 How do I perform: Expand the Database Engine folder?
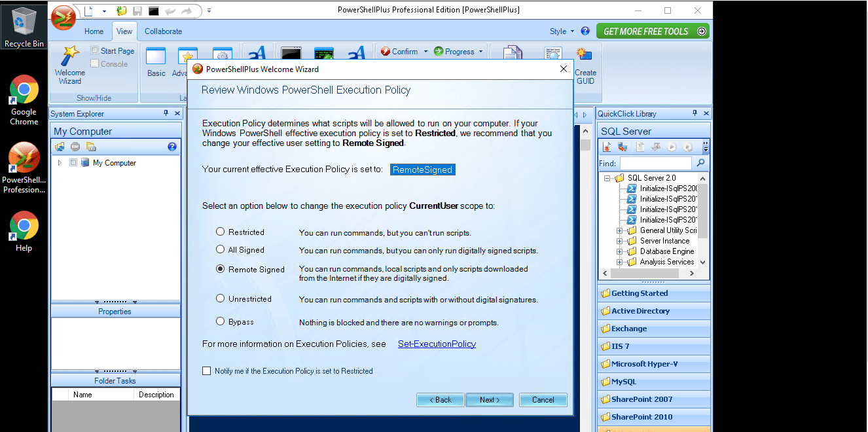(x=619, y=251)
